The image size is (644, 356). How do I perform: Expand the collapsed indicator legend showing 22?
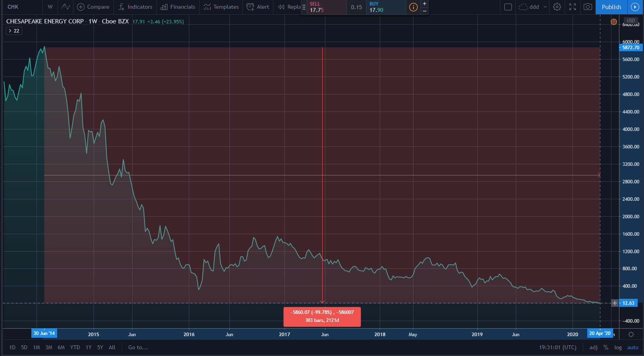14,31
